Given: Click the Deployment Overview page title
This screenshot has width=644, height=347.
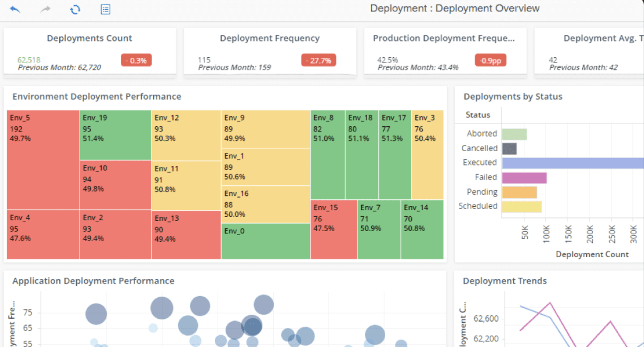Looking at the screenshot, I should (x=455, y=8).
